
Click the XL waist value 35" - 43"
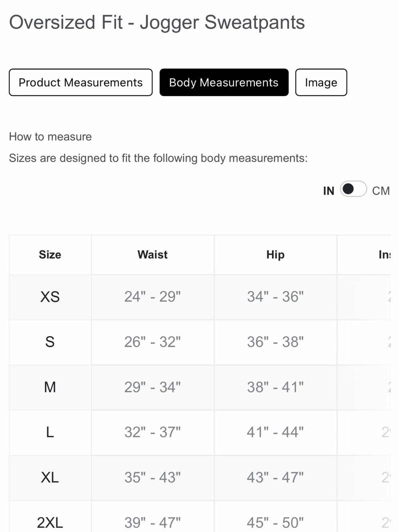pyautogui.click(x=152, y=477)
